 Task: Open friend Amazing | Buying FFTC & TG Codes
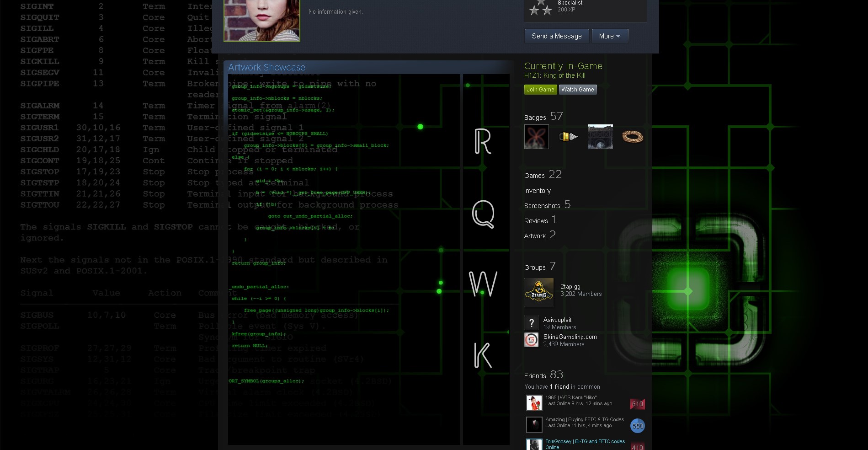coord(585,420)
